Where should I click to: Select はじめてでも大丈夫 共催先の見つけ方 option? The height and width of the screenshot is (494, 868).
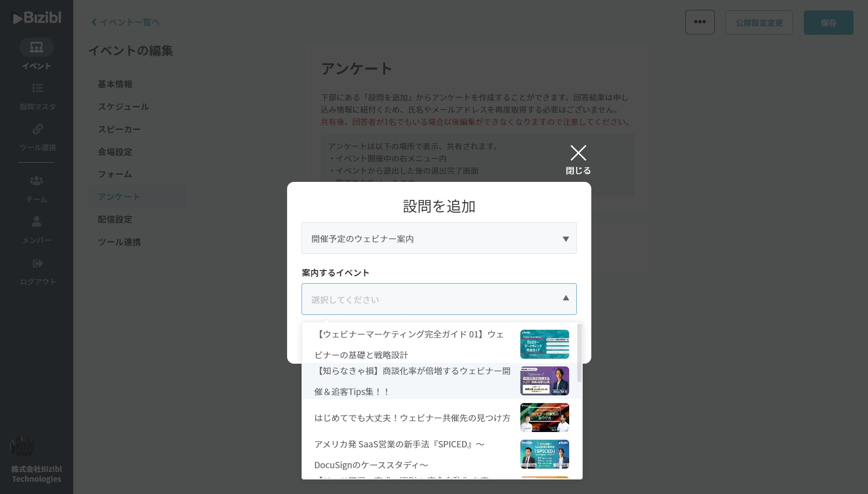coord(411,418)
